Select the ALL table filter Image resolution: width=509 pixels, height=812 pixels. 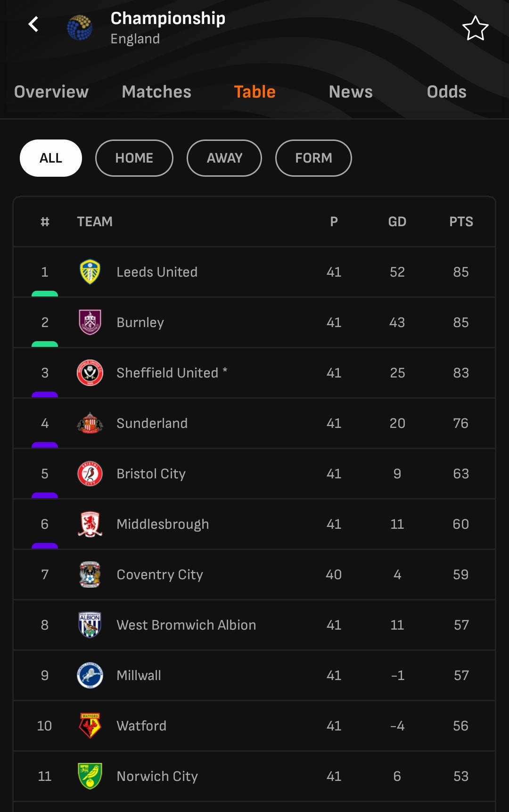(51, 158)
